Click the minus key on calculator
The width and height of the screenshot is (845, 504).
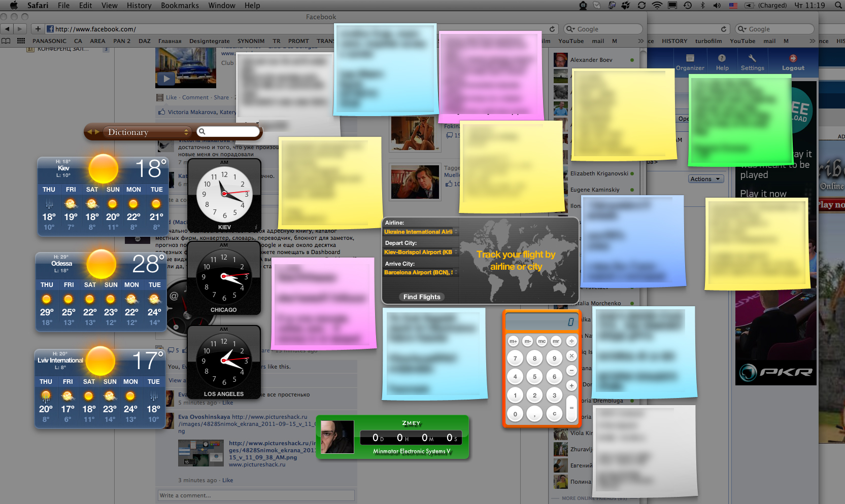click(571, 371)
